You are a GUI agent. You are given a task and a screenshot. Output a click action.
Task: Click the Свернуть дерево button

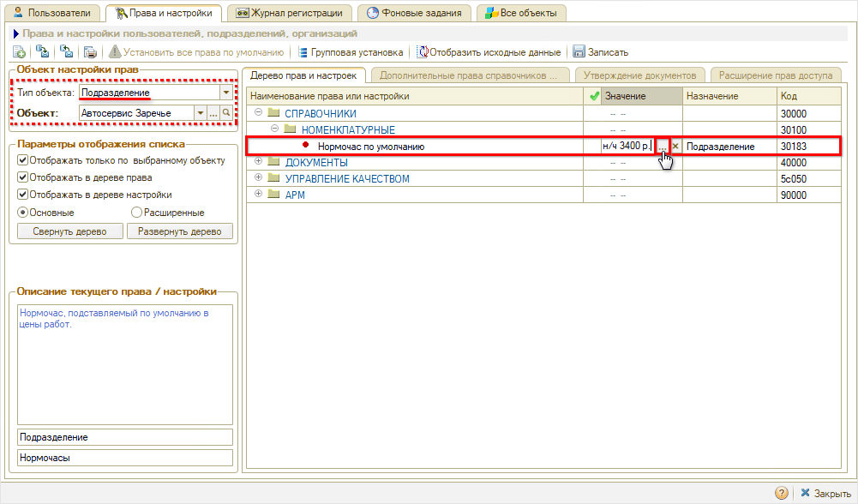[69, 231]
